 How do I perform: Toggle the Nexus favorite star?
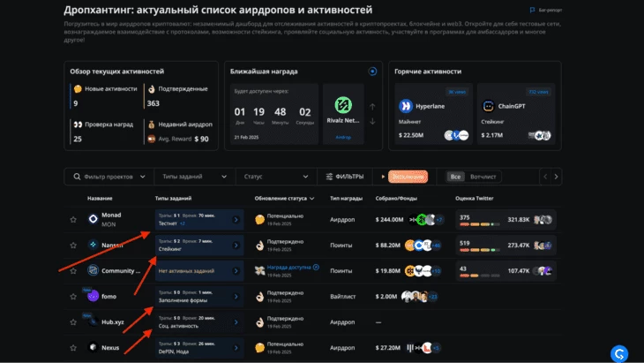[73, 348]
